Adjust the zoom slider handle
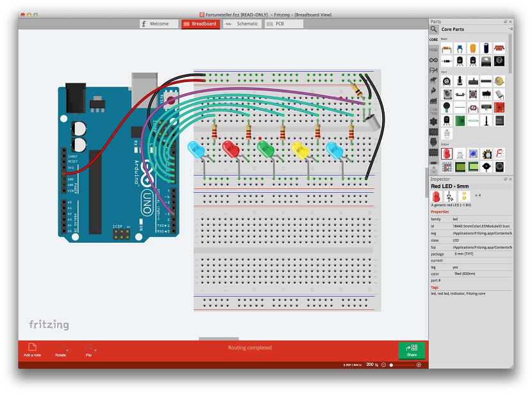The height and width of the screenshot is (394, 532). coord(391,365)
